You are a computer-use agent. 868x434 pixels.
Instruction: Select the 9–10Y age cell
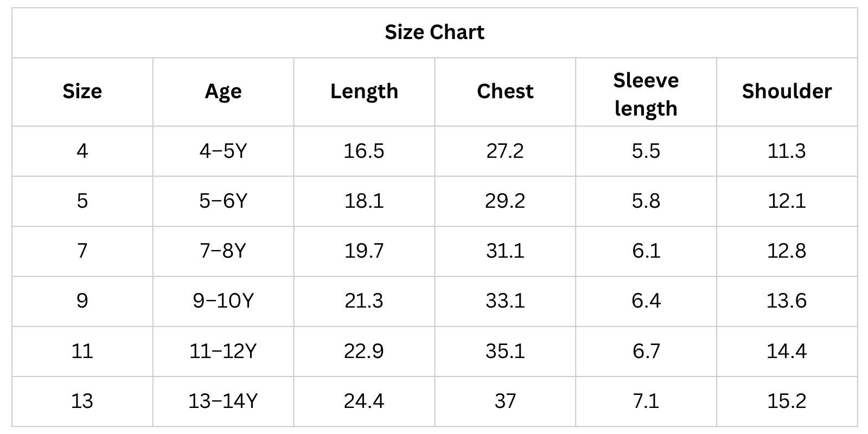coord(223,301)
